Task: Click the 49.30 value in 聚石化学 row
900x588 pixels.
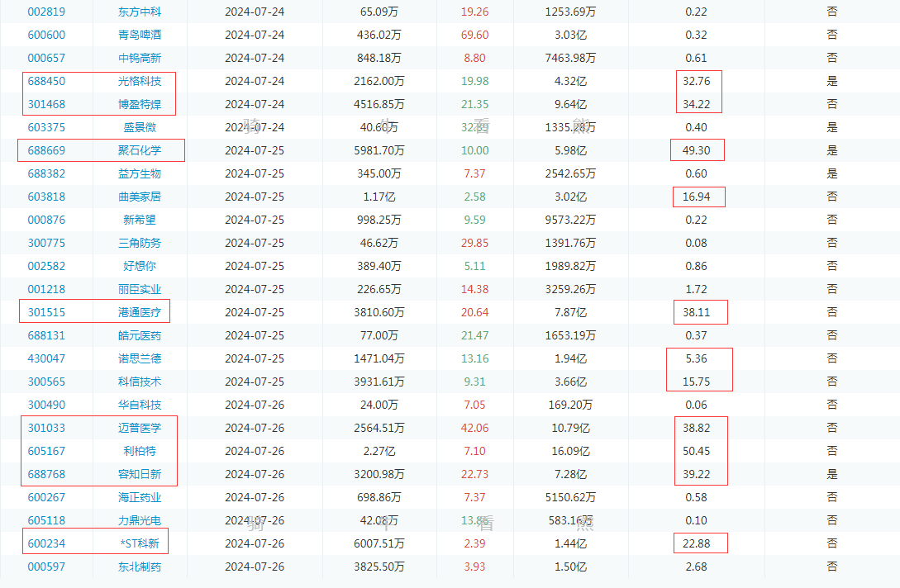Action: tap(696, 150)
